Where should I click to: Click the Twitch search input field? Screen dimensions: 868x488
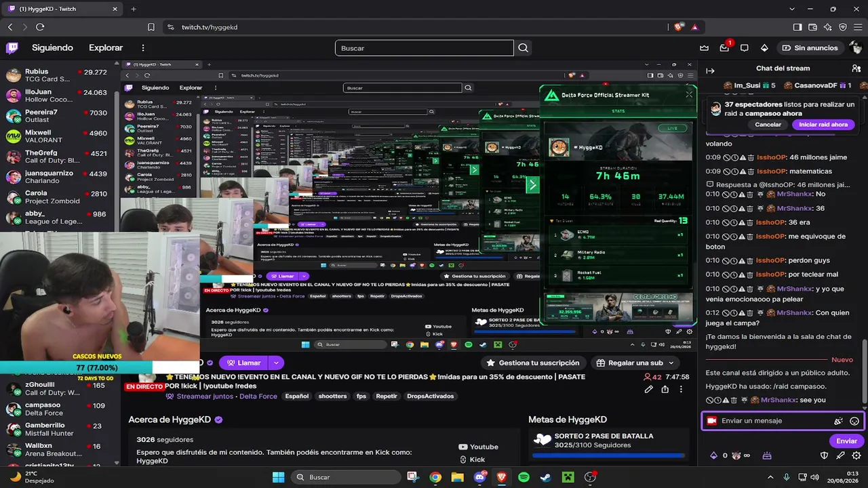(425, 48)
